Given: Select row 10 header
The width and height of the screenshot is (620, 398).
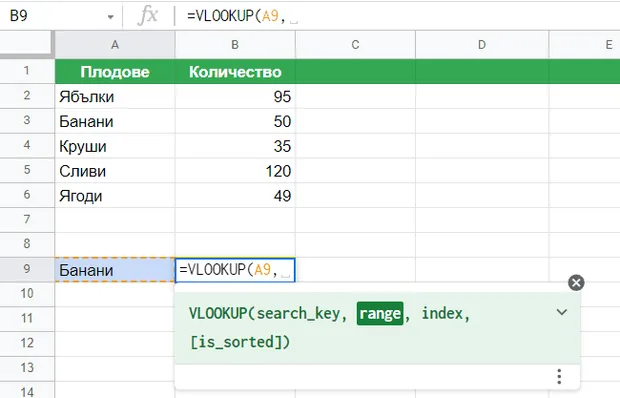Looking at the screenshot, I should point(26,294).
